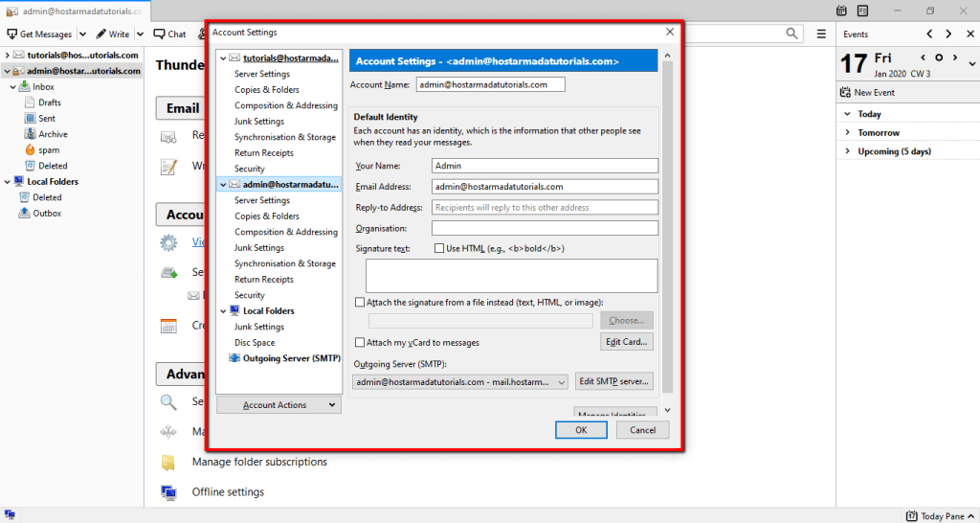Open the hamburger application menu

(821, 34)
